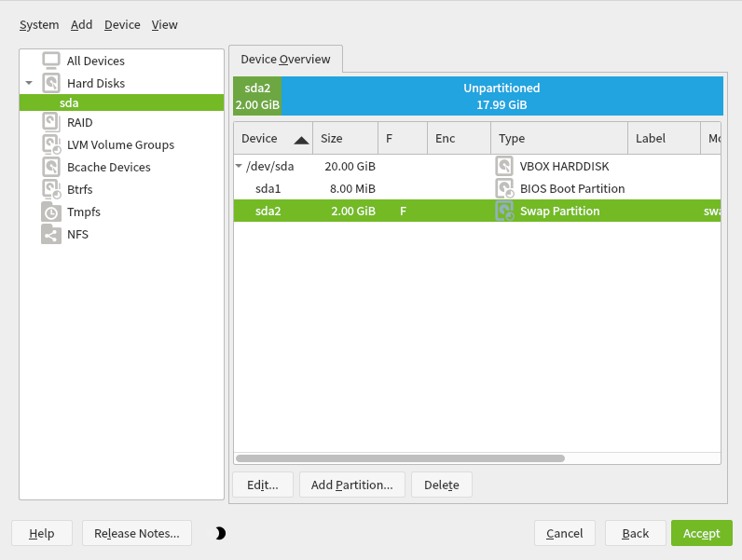Click the Type column header
742x560 pixels.
tap(559, 138)
